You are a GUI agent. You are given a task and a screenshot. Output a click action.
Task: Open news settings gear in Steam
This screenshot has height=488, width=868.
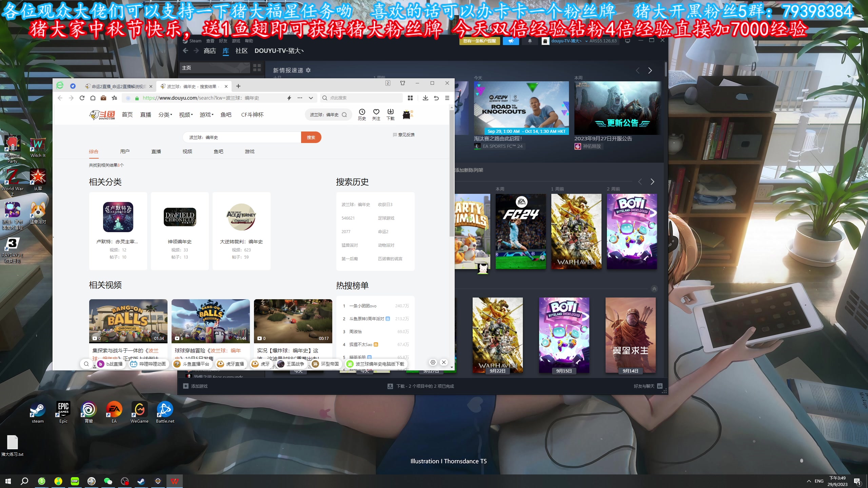coord(308,70)
